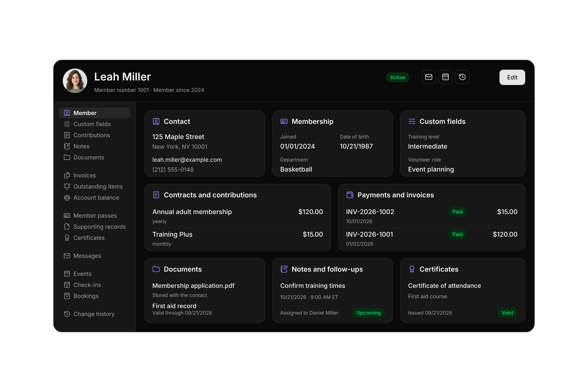Open Contributions in the sidebar
The width and height of the screenshot is (588, 392).
[x=95, y=135]
